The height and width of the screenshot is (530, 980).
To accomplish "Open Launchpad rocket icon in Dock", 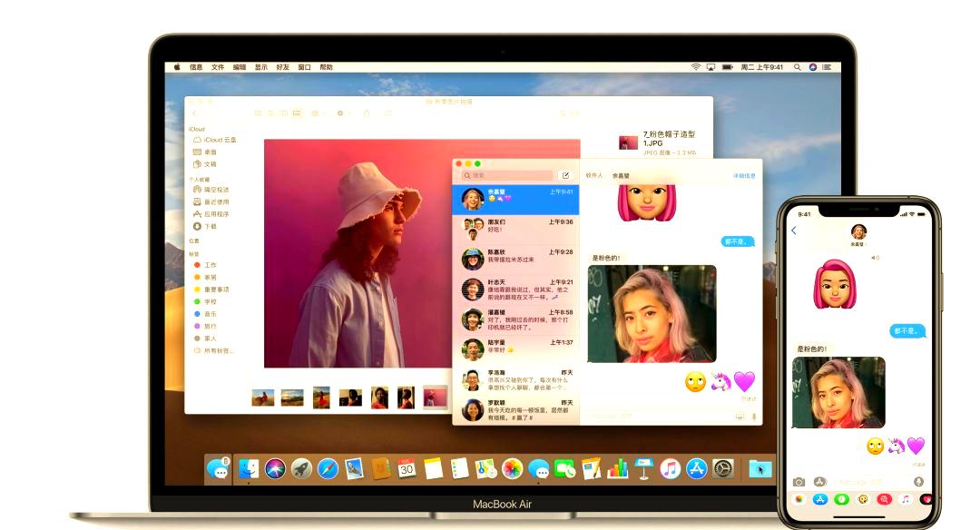I will (x=301, y=468).
